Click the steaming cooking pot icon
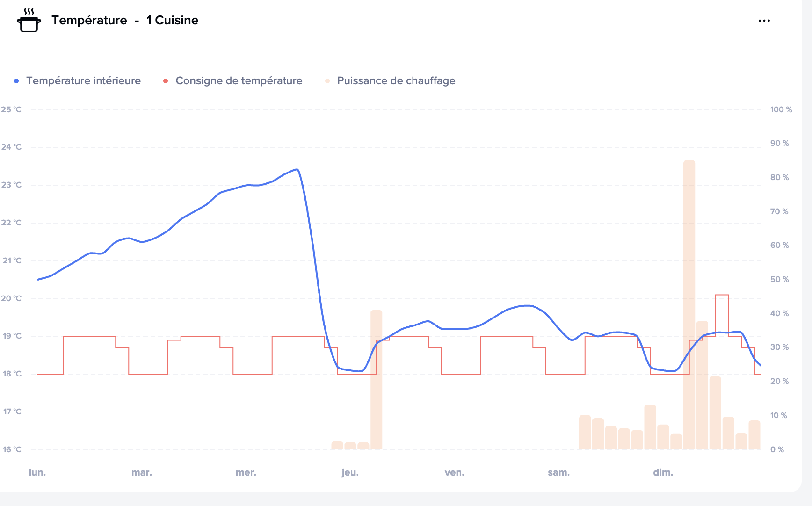This screenshot has height=506, width=812. (x=29, y=20)
